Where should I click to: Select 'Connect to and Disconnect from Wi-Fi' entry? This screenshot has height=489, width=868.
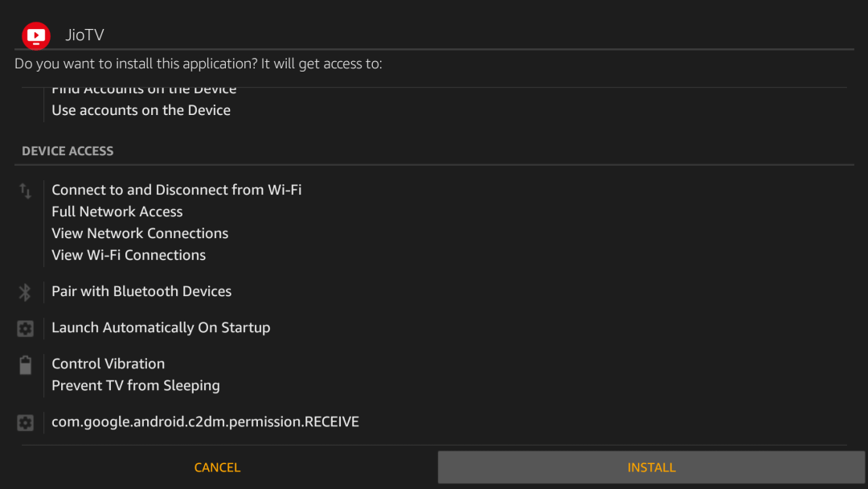coord(177,190)
